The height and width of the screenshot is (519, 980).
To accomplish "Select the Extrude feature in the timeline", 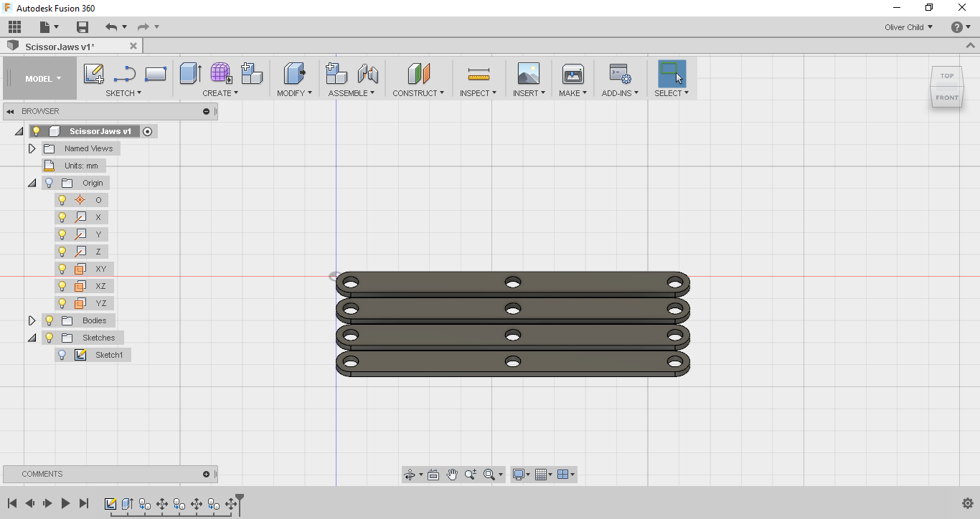I will 128,504.
